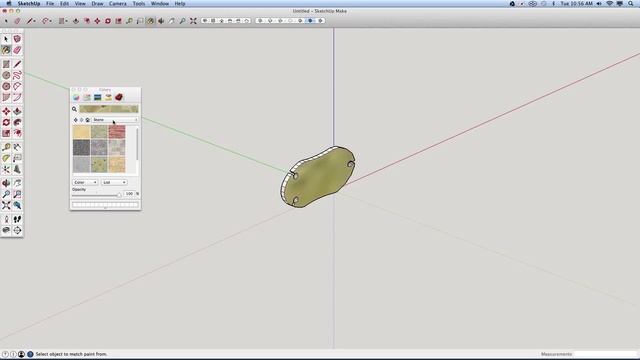Select the Rectangle tool in left toolbar
The height and width of the screenshot is (360, 640).
tap(6, 64)
